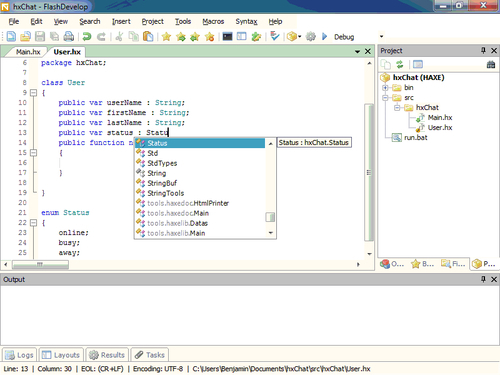
Task: Open the Debug configuration dropdown
Action: click(x=381, y=36)
